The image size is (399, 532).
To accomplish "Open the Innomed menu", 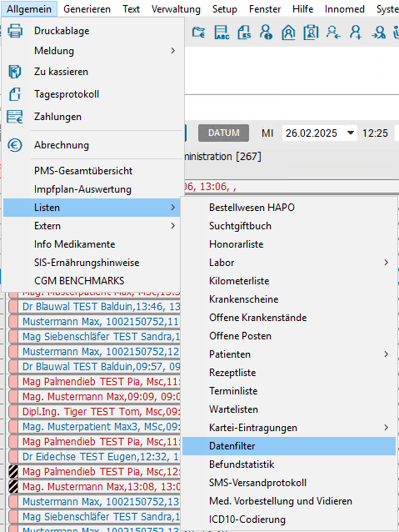I will click(345, 9).
